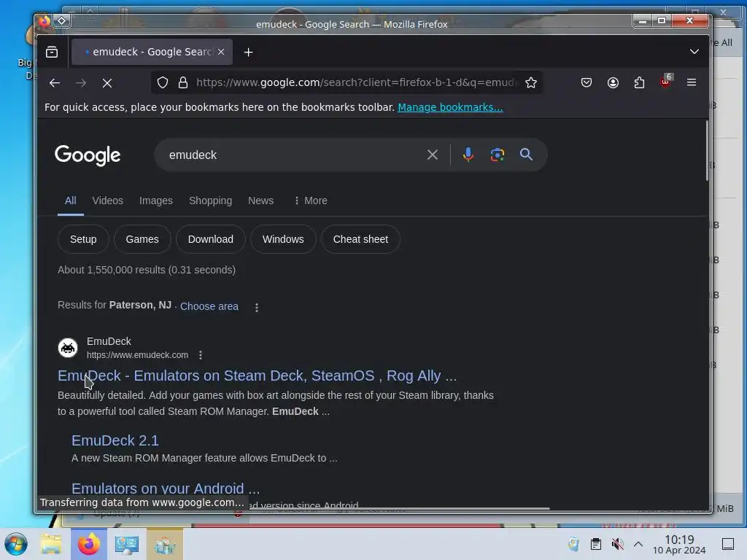Select the All results tab
The width and height of the screenshot is (747, 560).
[71, 201]
